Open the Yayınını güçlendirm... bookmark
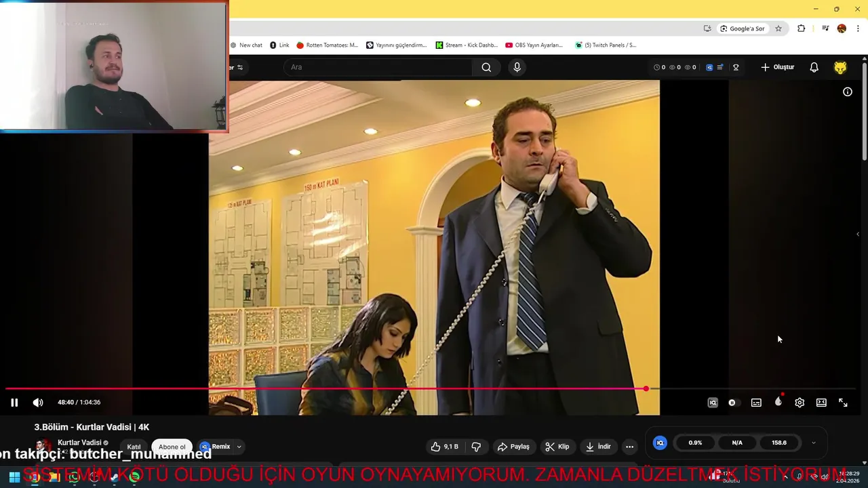868x488 pixels. pos(397,45)
